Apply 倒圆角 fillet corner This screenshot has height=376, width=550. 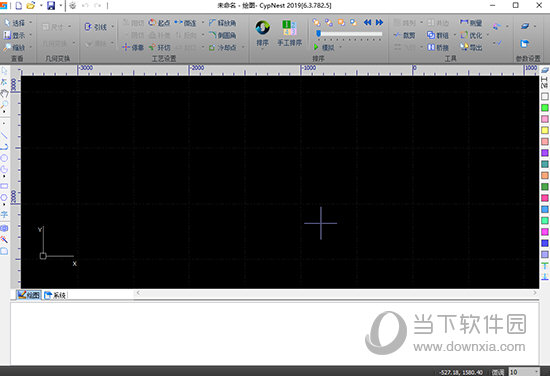point(222,35)
